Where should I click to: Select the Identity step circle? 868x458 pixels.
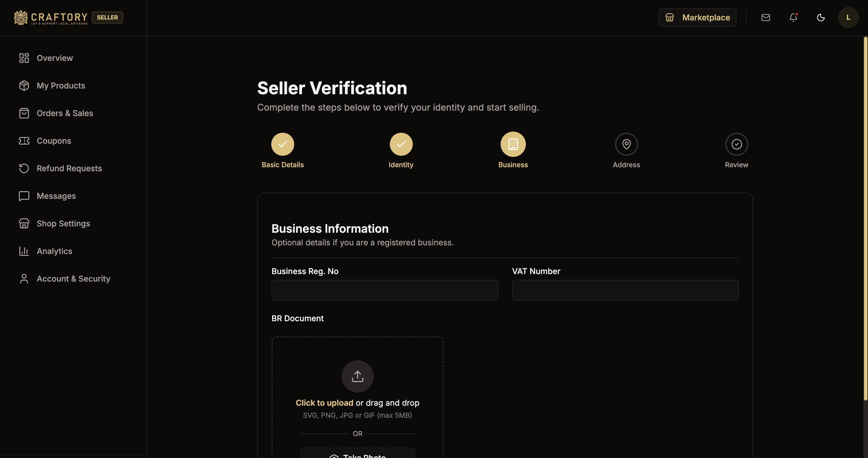click(401, 144)
